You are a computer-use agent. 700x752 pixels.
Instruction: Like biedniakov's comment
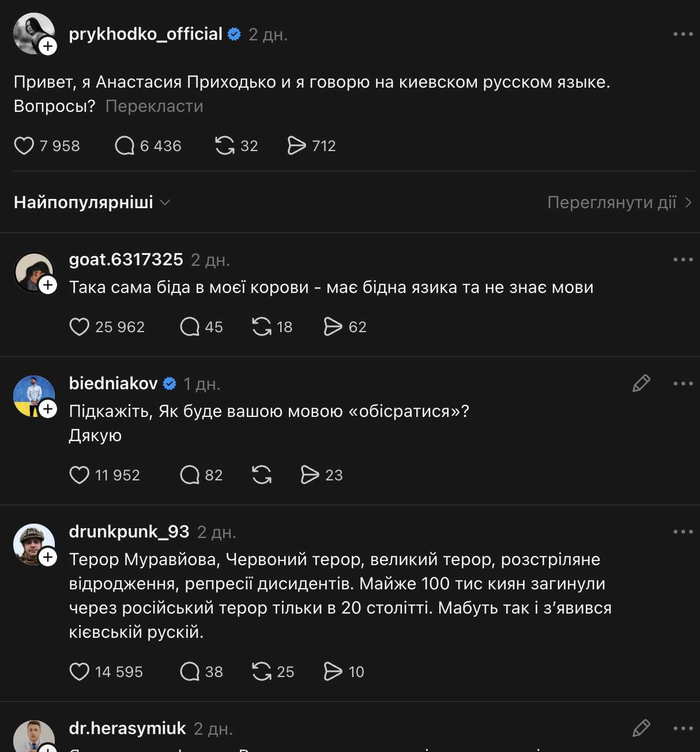80,475
